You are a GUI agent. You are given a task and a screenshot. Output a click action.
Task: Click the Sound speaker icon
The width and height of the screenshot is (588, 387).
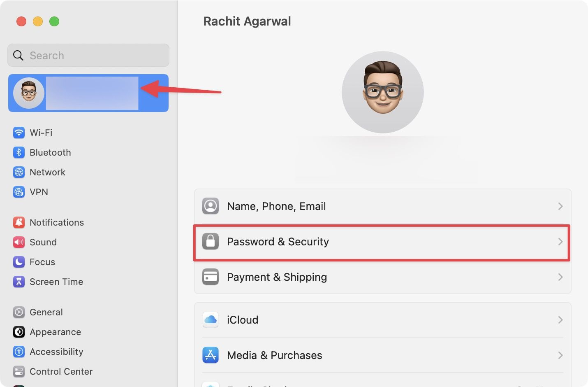pyautogui.click(x=19, y=242)
